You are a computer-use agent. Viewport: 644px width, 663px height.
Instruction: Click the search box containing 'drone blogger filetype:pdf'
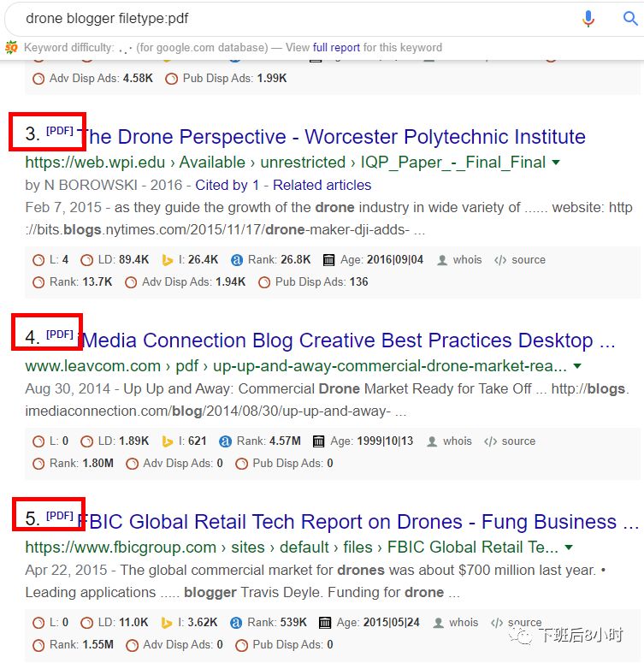click(x=291, y=18)
